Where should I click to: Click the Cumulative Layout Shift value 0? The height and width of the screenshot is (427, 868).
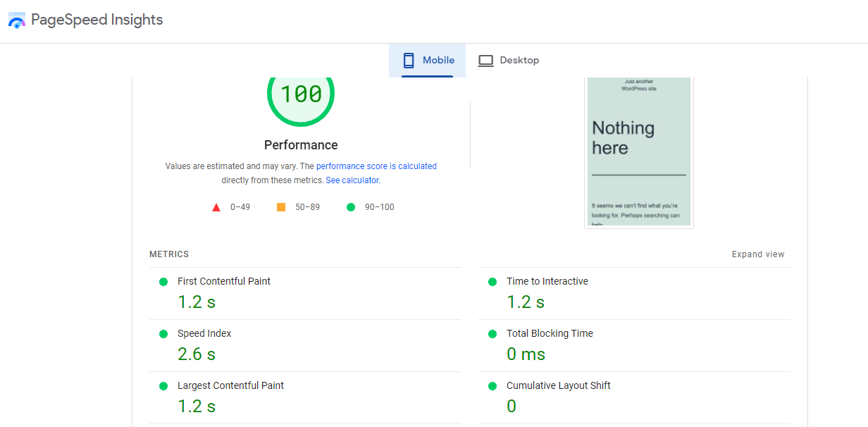coord(512,406)
